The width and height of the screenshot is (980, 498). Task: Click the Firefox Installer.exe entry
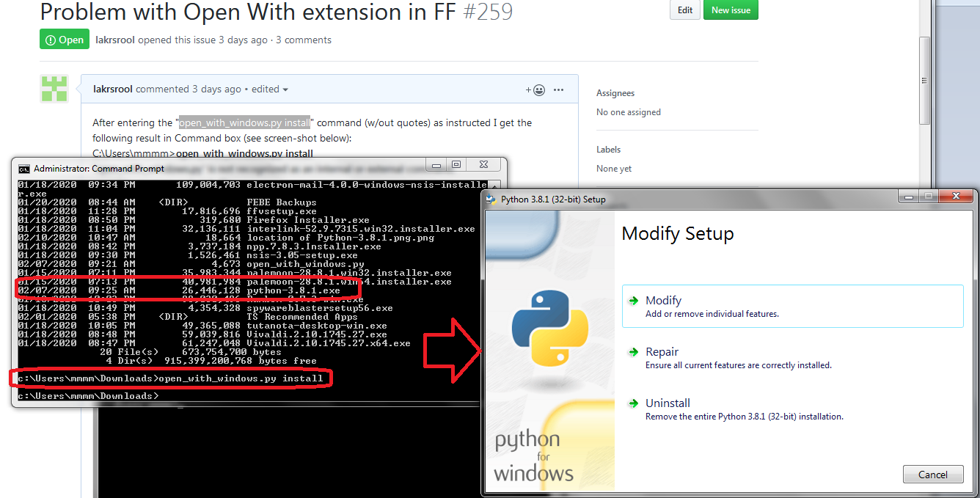pos(308,220)
